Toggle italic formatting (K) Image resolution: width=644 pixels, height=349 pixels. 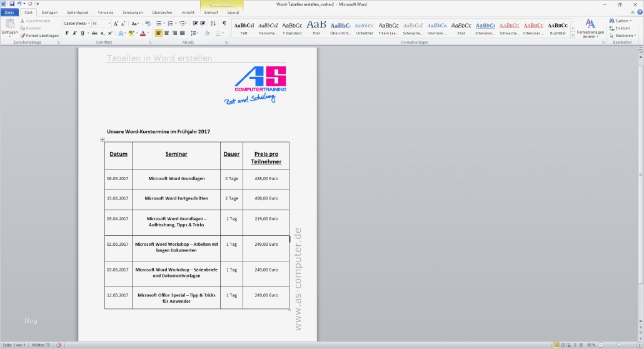(75, 33)
